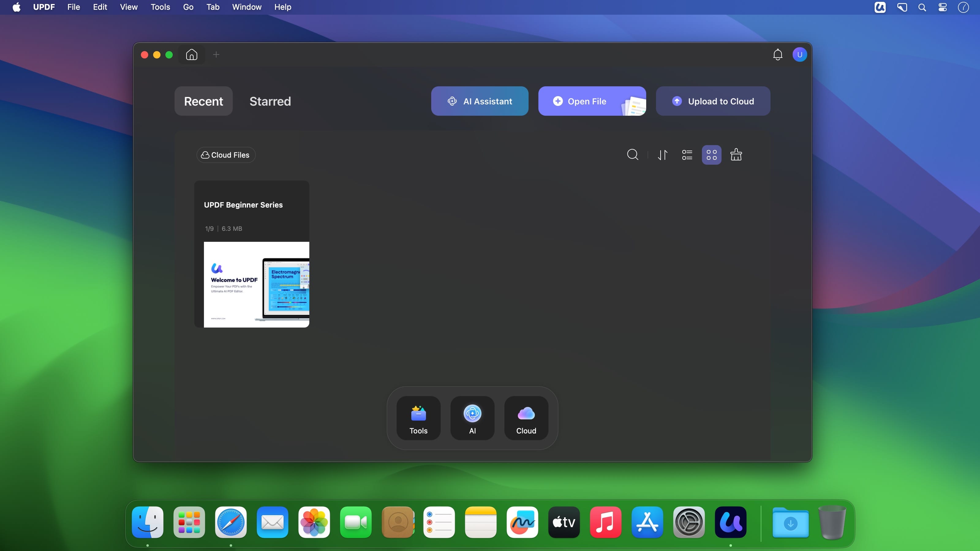Image resolution: width=980 pixels, height=551 pixels.
Task: Open Notes from the Dock
Action: coord(481,522)
